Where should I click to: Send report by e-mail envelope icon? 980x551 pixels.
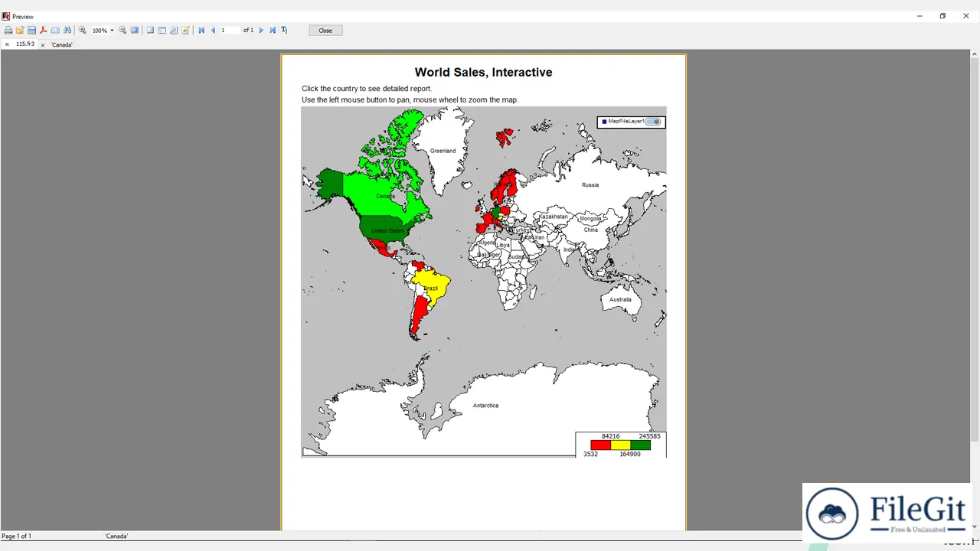click(55, 31)
